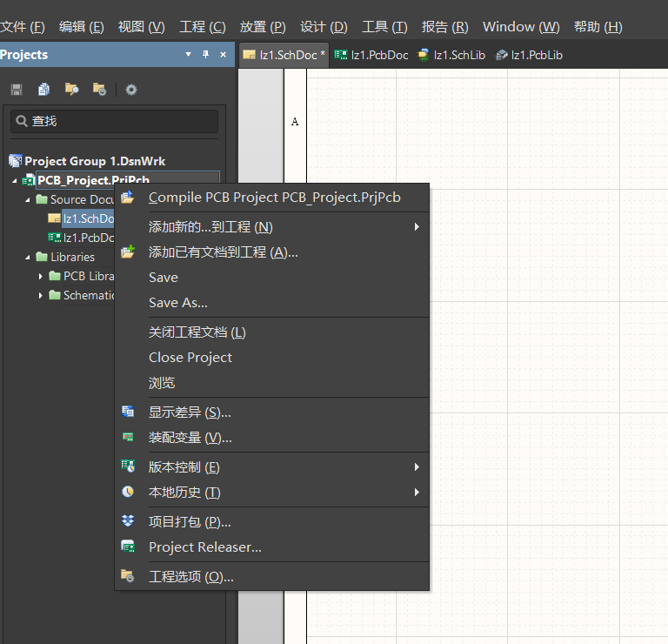Click Close Project
This screenshot has height=644, width=668.
pyautogui.click(x=271, y=357)
